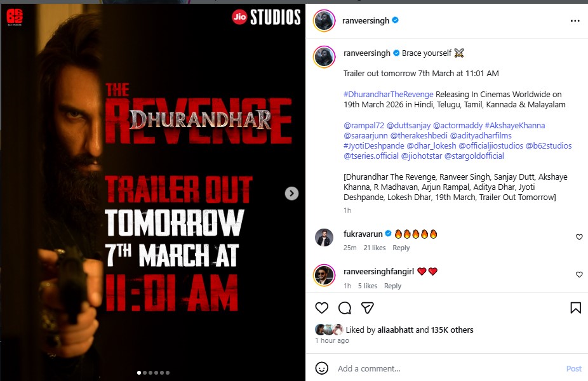
Task: Click fukravarun's avatar
Action: (x=324, y=237)
